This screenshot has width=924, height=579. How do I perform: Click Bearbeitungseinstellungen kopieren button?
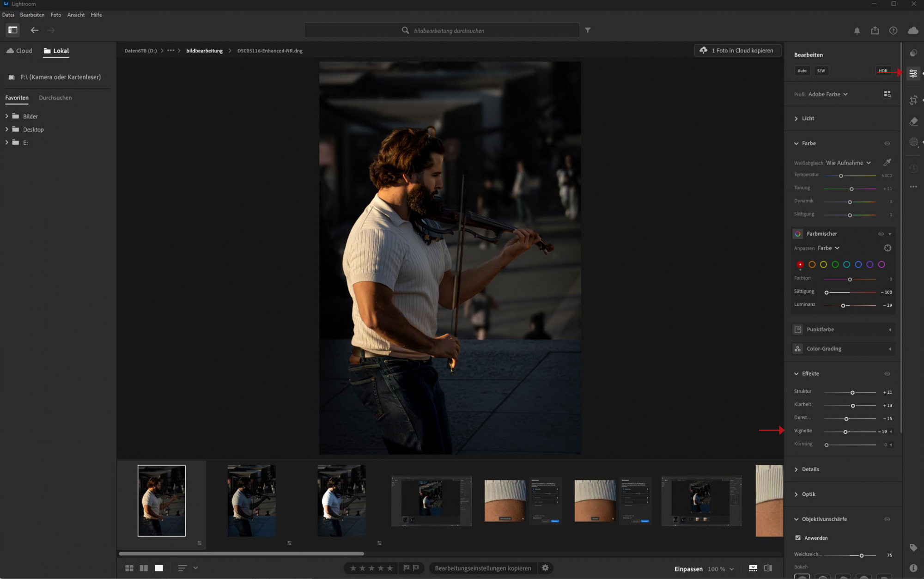(x=483, y=568)
